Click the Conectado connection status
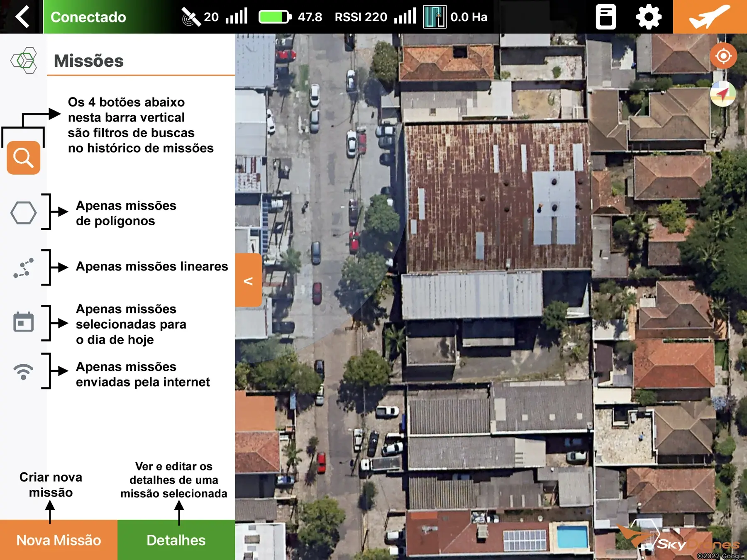This screenshot has width=747, height=560. [x=88, y=17]
